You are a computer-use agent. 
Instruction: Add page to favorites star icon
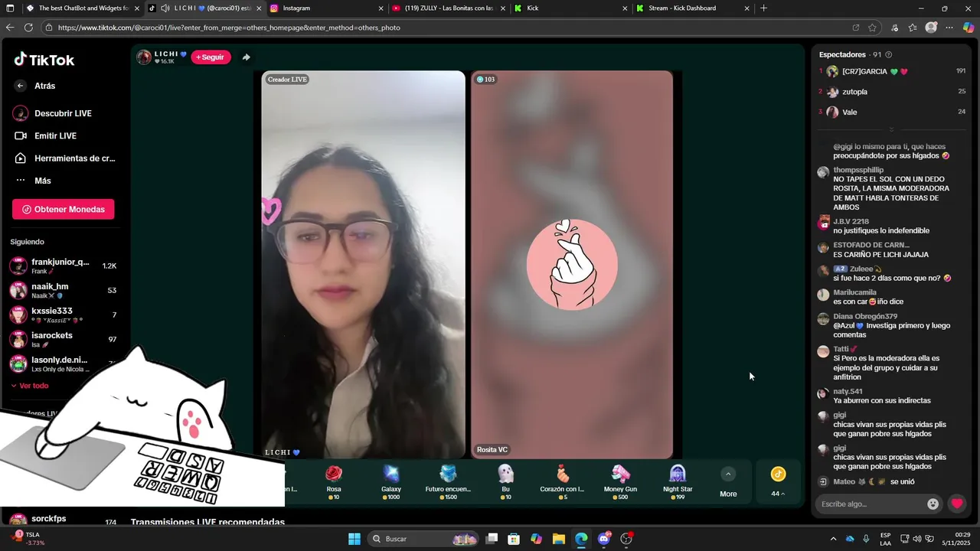tap(872, 28)
